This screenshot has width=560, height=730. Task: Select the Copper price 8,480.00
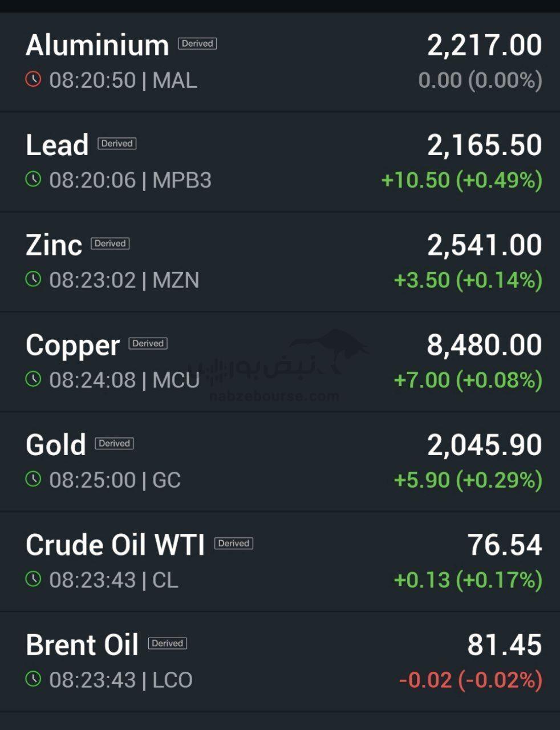point(484,345)
